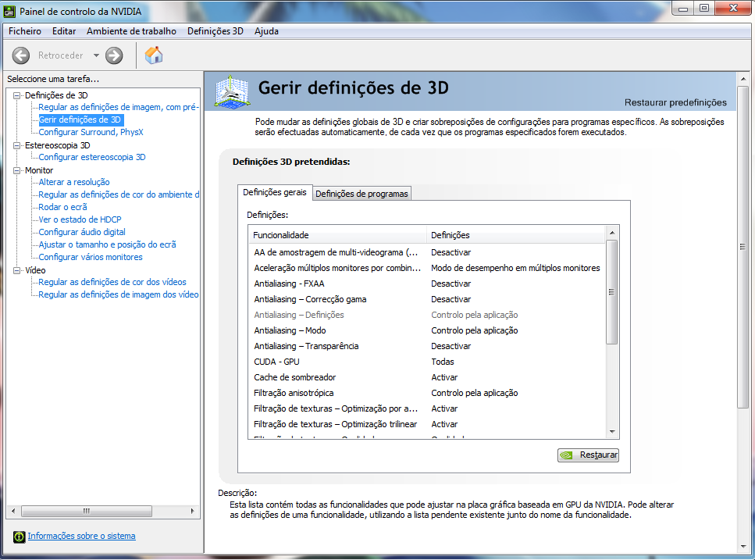Collapse the Monitor tree node
Screen dimensions: 755x560
pyautogui.click(x=17, y=170)
